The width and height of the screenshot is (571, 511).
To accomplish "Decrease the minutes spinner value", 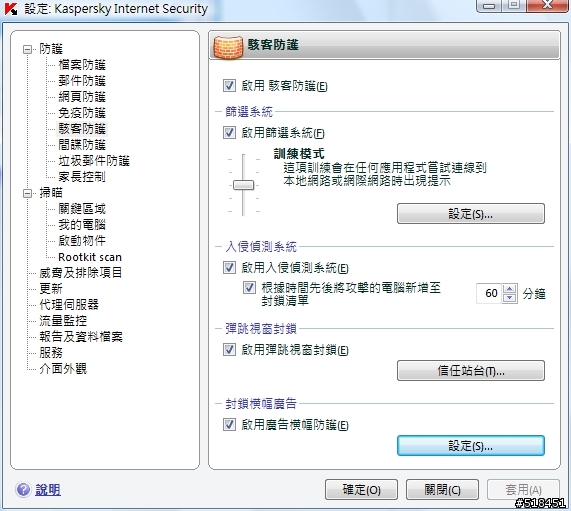I will (x=510, y=298).
